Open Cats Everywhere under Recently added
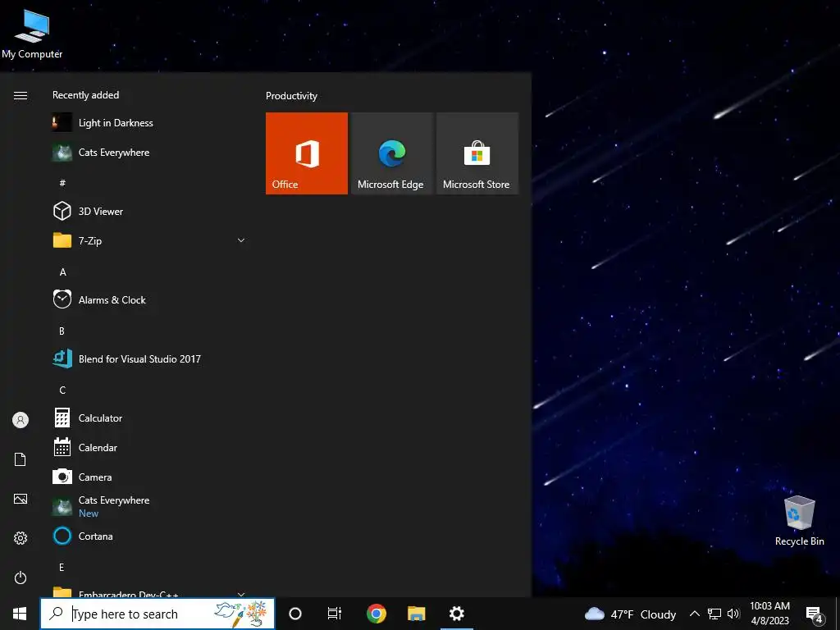The height and width of the screenshot is (630, 840). (x=149, y=152)
